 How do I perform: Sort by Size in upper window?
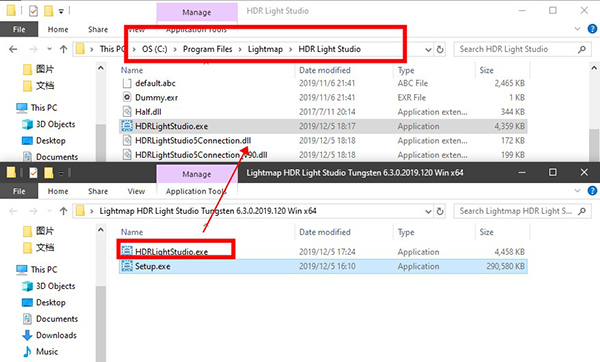coord(486,70)
